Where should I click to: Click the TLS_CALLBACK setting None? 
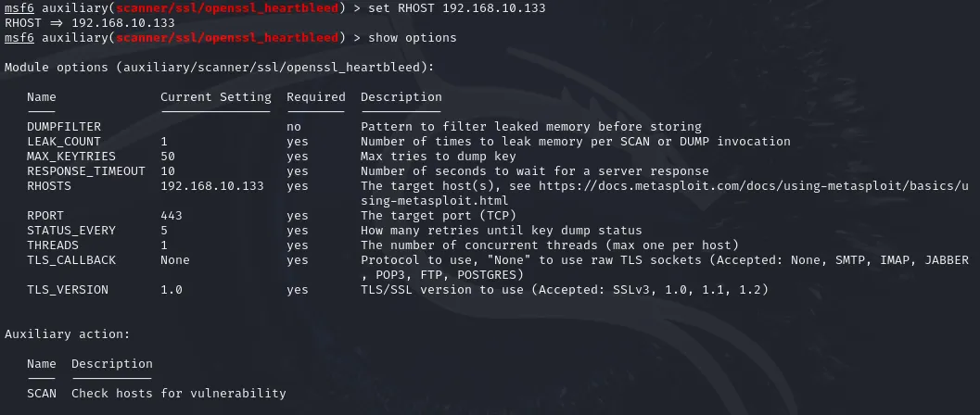pos(175,259)
